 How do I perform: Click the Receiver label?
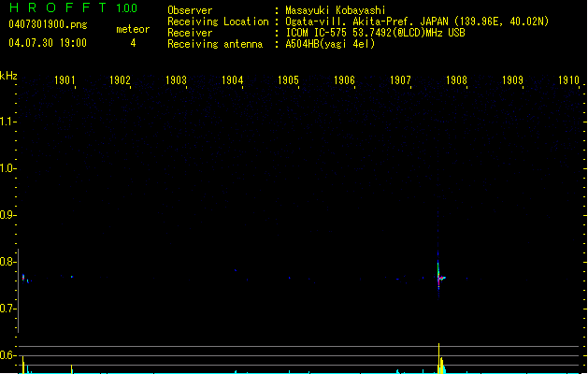click(190, 33)
